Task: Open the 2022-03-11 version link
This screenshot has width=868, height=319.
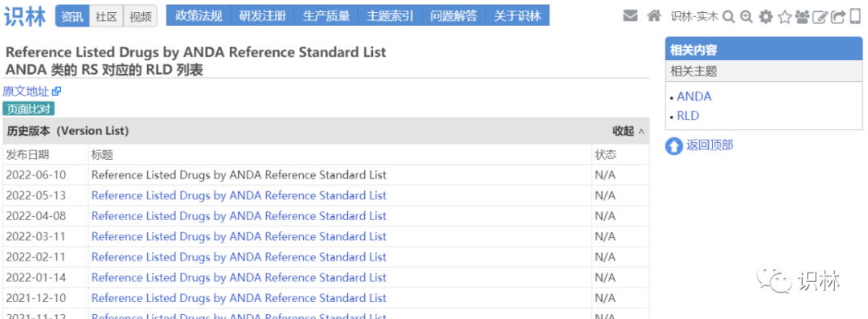Action: (x=239, y=236)
